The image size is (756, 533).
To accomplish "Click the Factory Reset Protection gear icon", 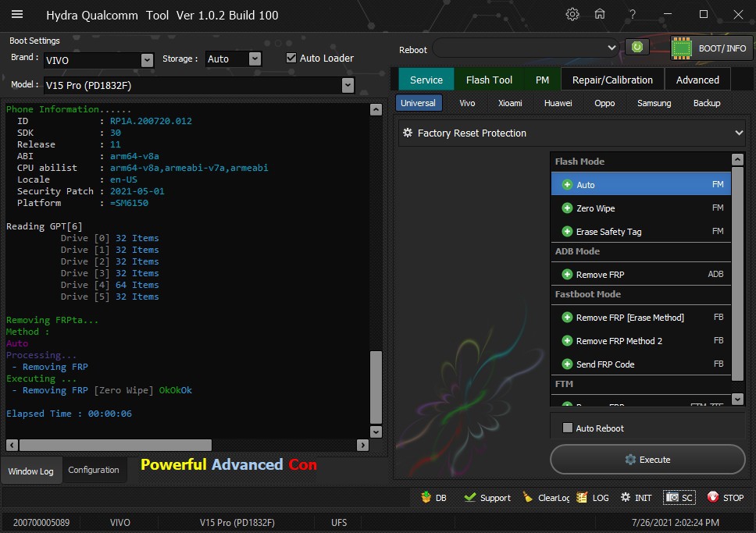I will [x=408, y=133].
